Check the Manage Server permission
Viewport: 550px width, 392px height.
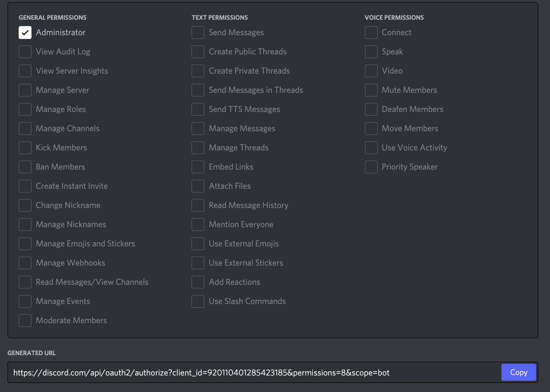[x=25, y=90]
